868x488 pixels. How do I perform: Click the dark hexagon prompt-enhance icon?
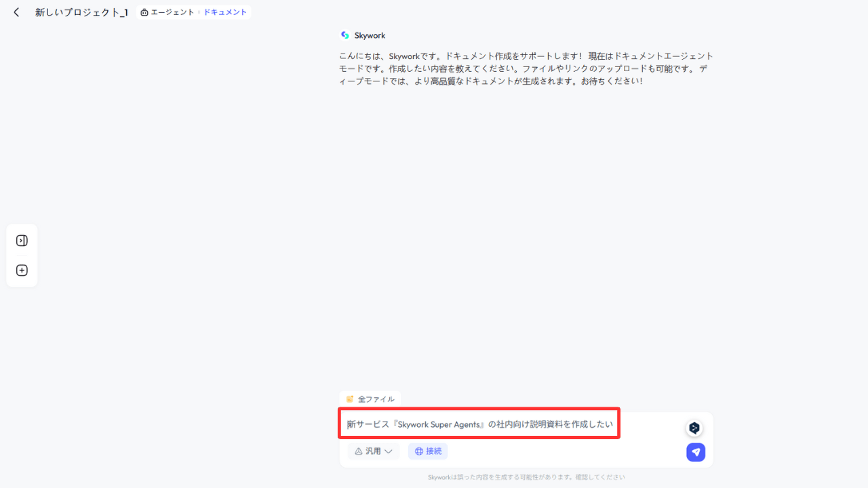click(x=694, y=428)
